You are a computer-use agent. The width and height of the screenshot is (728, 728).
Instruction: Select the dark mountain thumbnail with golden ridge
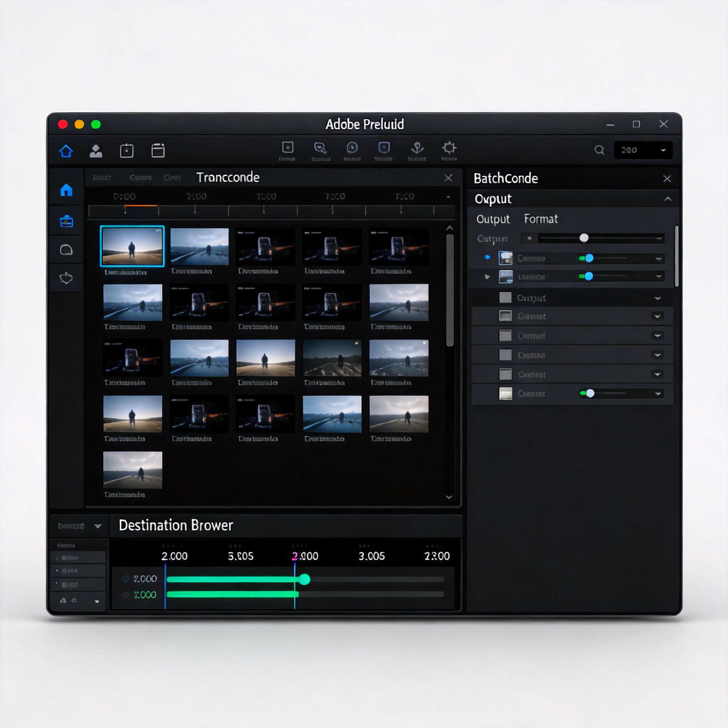(x=332, y=358)
